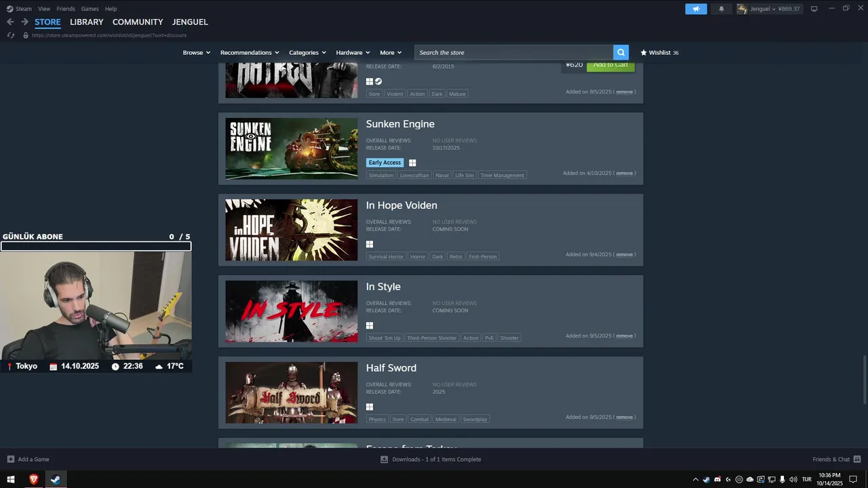Open Steam notifications bell

722,9
